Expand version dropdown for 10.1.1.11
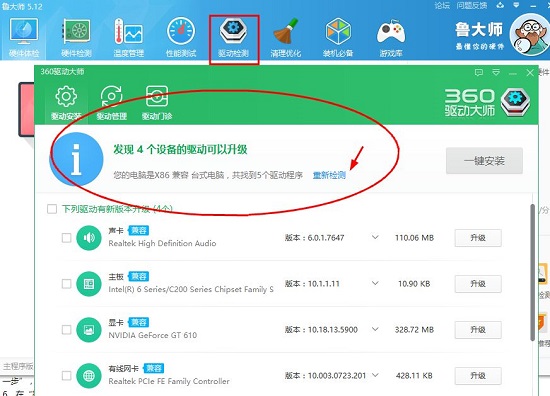 pyautogui.click(x=375, y=283)
